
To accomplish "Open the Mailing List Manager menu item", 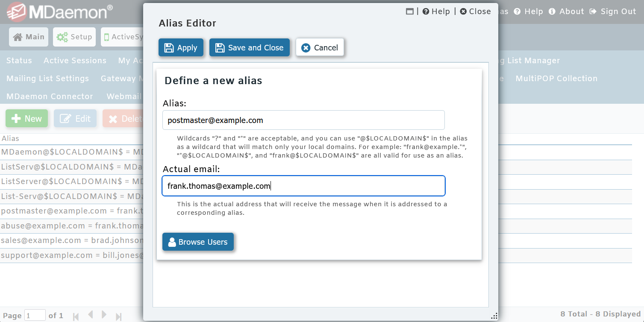I will point(529,61).
